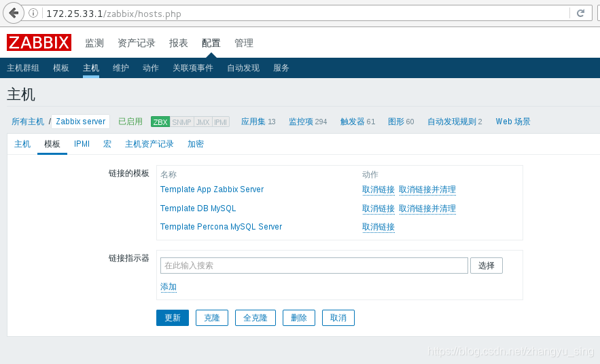Viewport: 600px width, 364px height.
Task: Click the site information icon in address bar
Action: [34, 13]
